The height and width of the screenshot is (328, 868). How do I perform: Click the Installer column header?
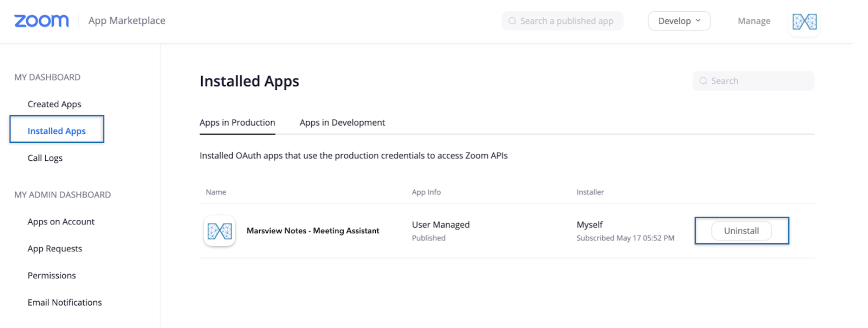click(x=590, y=192)
